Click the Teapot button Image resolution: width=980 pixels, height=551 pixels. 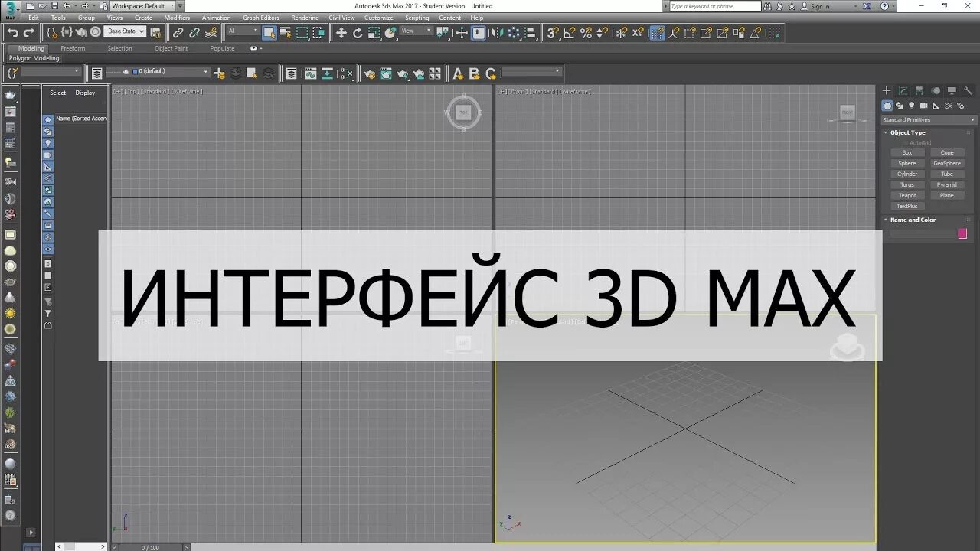point(907,195)
